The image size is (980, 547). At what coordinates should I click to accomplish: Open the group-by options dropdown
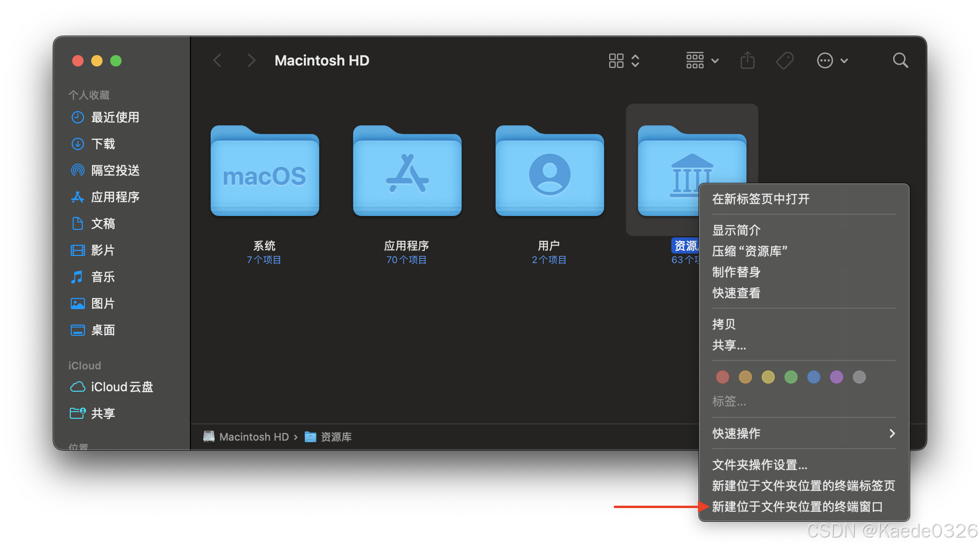click(x=702, y=61)
